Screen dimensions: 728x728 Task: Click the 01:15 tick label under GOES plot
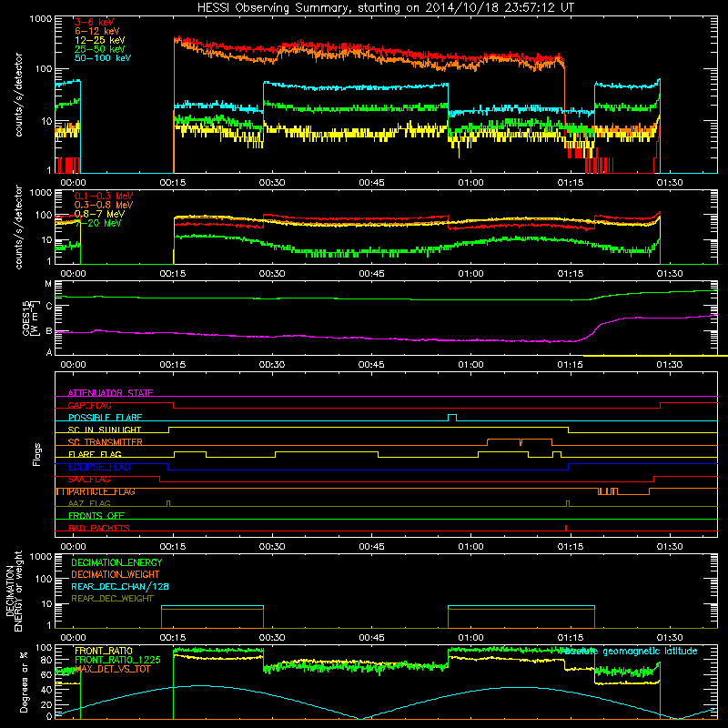[x=571, y=365]
